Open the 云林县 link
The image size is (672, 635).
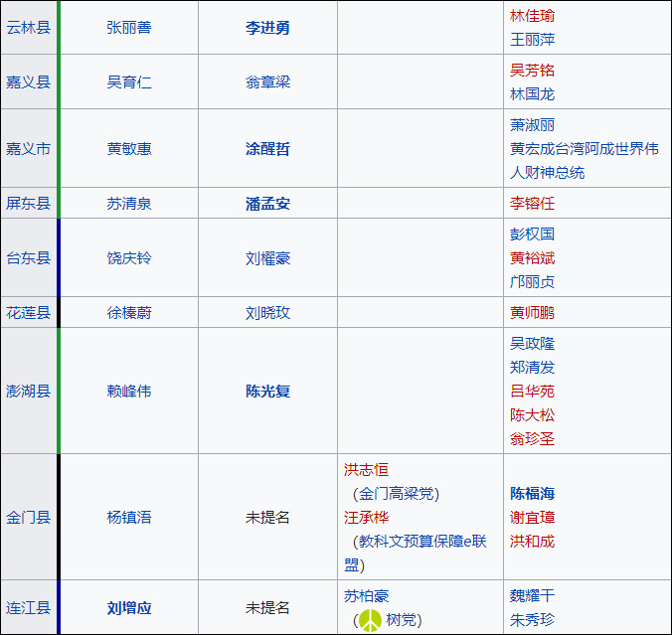click(x=28, y=28)
